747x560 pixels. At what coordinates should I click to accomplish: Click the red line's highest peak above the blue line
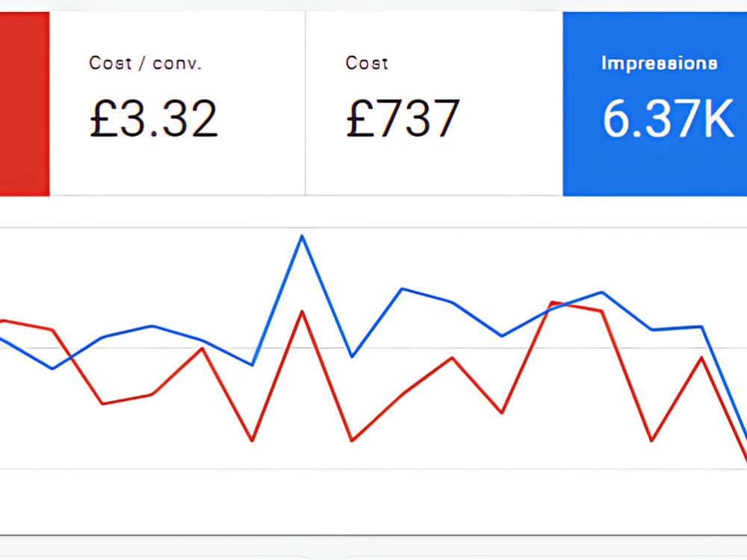click(x=552, y=302)
